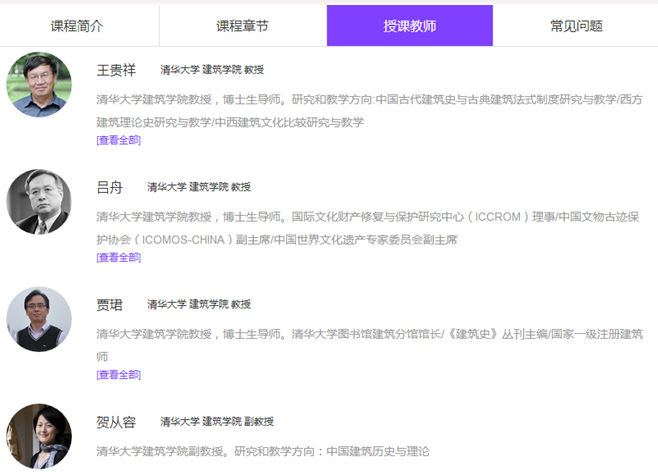Click 贺从容's profile picture
Image resolution: width=658 pixels, height=472 pixels.
(39, 436)
